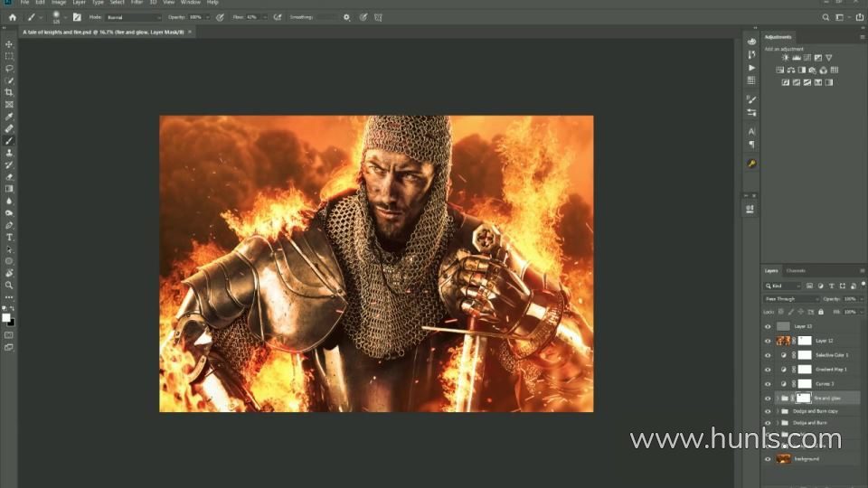Open the Actions panel play icon
Screen dimensions: 868x488
point(751,68)
